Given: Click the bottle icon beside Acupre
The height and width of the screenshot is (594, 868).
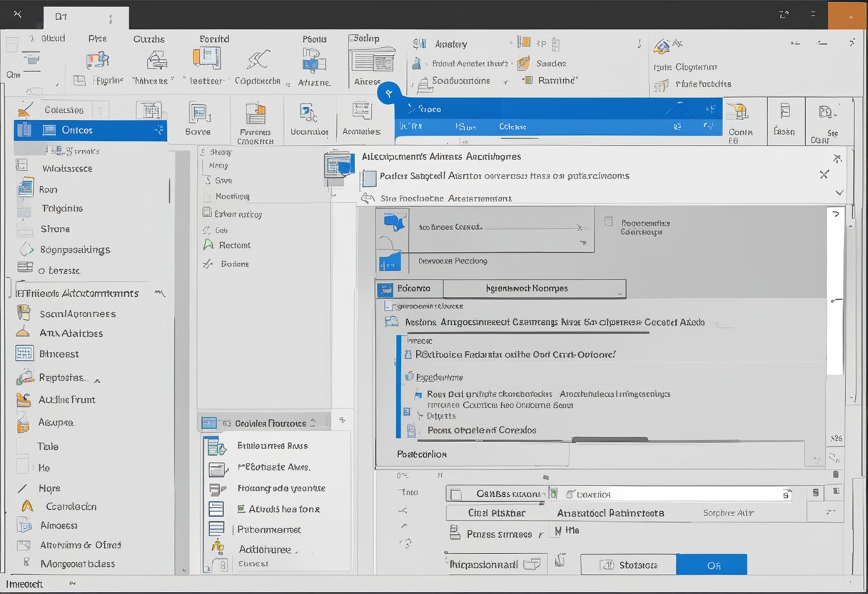Looking at the screenshot, I should click(x=24, y=423).
